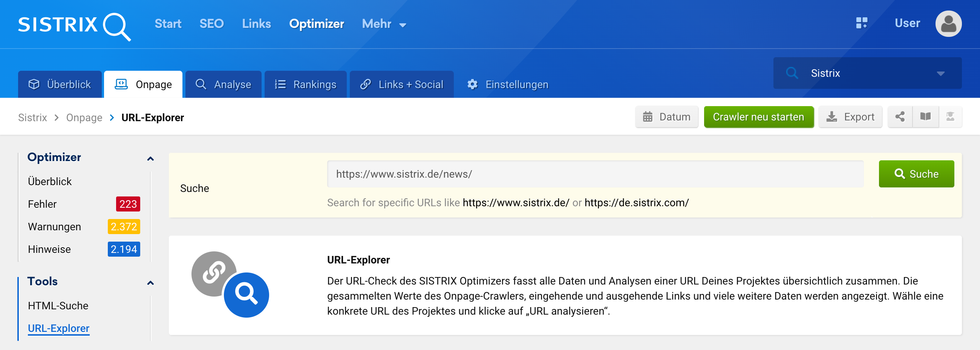Collapse the Tools sidebar section
The image size is (980, 350).
(150, 283)
